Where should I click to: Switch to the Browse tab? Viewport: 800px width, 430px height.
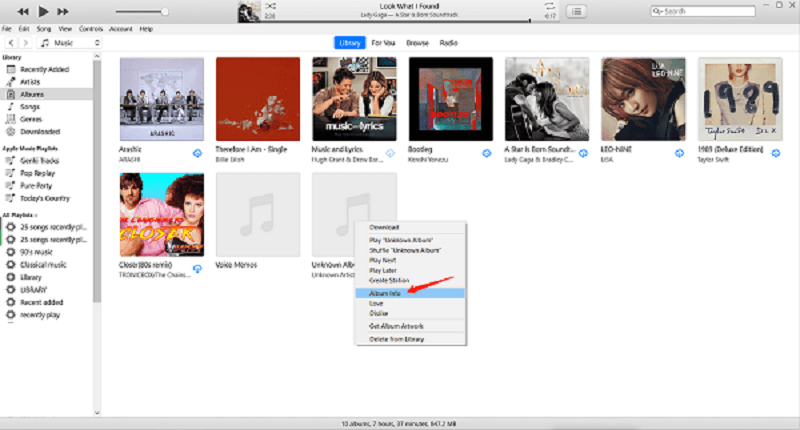point(417,43)
